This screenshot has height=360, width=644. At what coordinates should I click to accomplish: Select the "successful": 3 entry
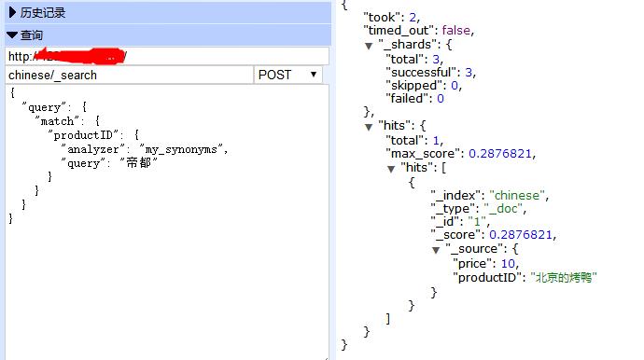431,73
